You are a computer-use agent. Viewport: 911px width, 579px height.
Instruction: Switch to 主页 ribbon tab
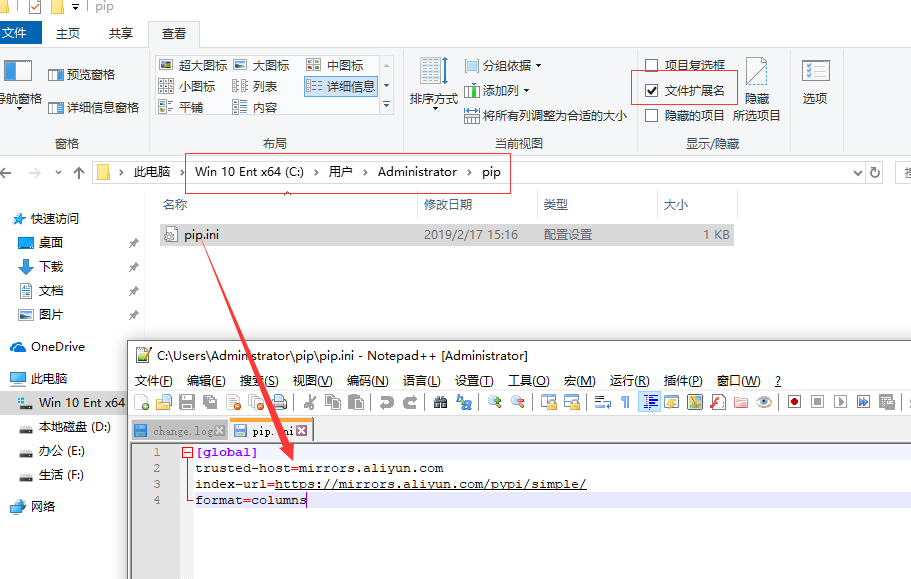68,34
